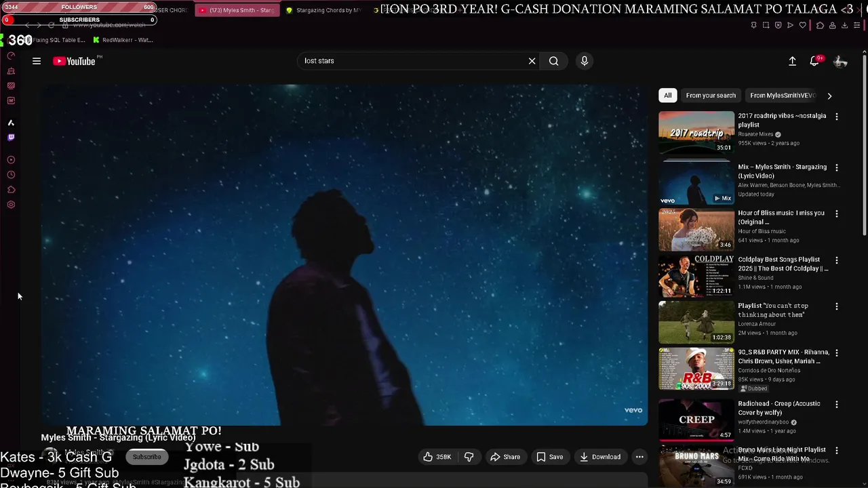Open options for Hour of Bliss video
Viewport: 868px width, 488px height.
pyautogui.click(x=837, y=213)
